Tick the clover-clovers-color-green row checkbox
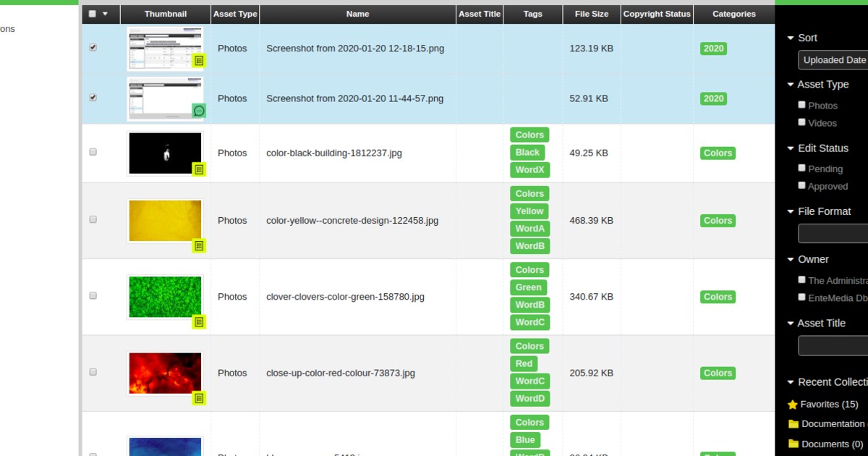 pos(93,295)
